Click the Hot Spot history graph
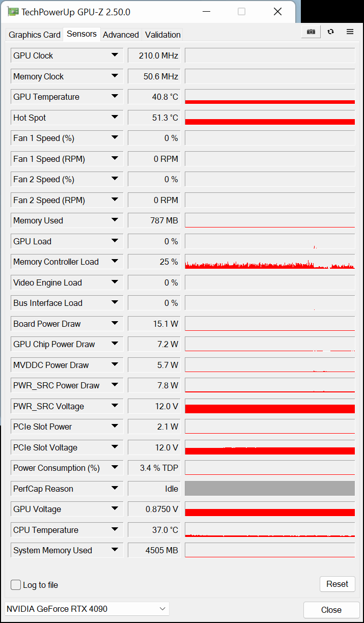 (x=270, y=118)
